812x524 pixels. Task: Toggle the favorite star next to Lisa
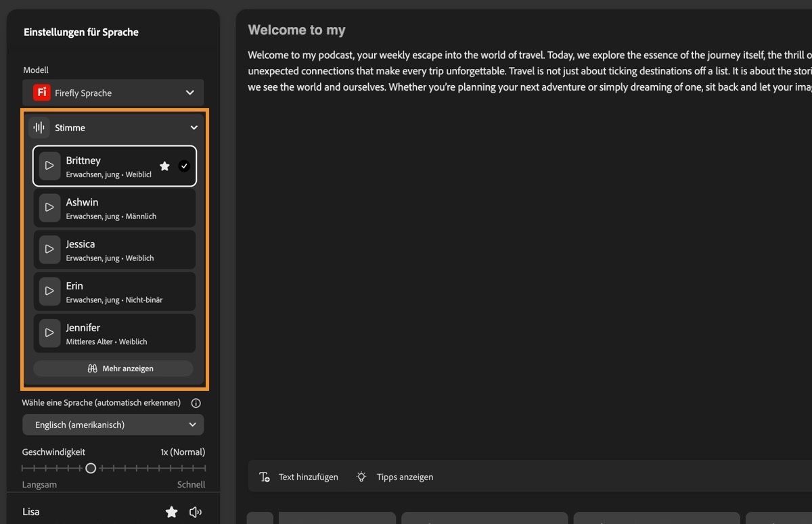click(x=171, y=512)
